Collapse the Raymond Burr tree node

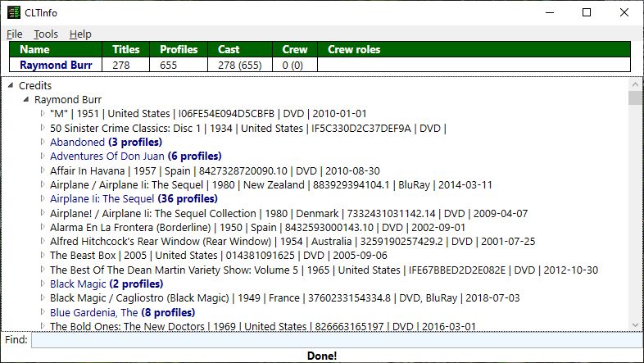tap(26, 99)
